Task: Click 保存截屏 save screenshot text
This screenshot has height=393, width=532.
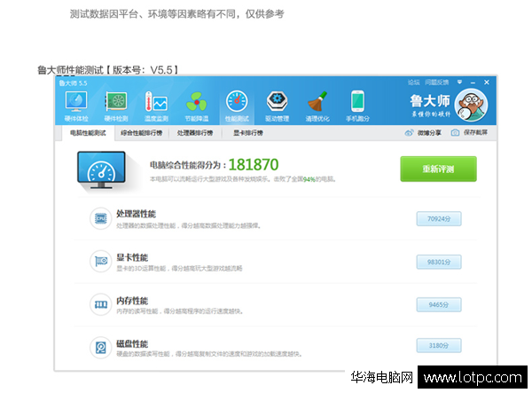Action: click(x=475, y=132)
